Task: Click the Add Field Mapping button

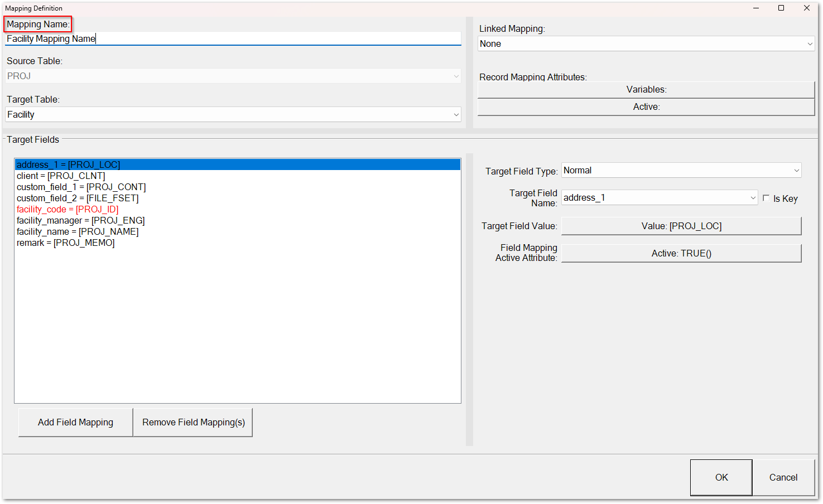Action: coord(75,422)
